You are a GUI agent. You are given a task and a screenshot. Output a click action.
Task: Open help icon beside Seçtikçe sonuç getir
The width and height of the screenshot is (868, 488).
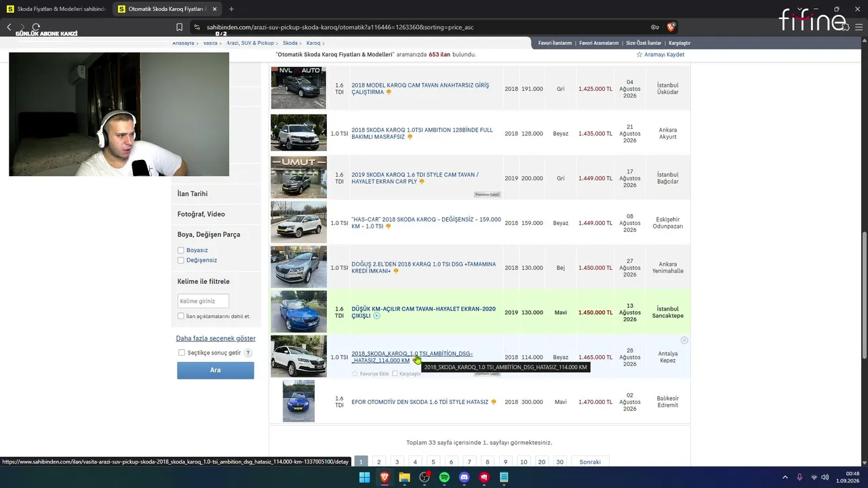point(248,352)
